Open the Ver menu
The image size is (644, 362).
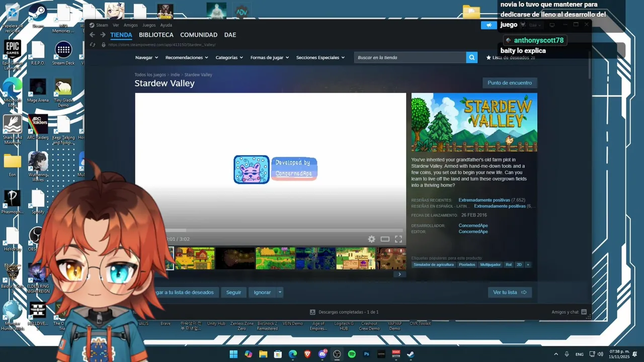[x=116, y=25]
